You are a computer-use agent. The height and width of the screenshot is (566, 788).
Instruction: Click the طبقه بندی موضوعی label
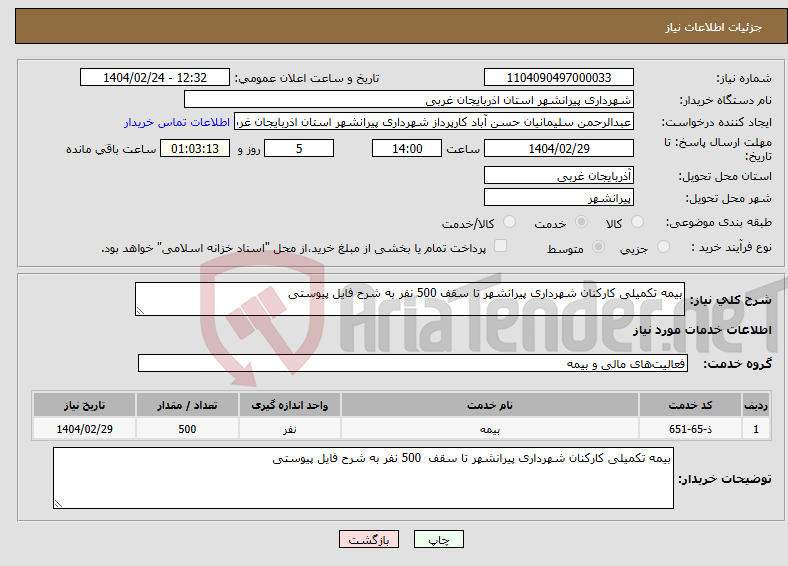click(719, 222)
